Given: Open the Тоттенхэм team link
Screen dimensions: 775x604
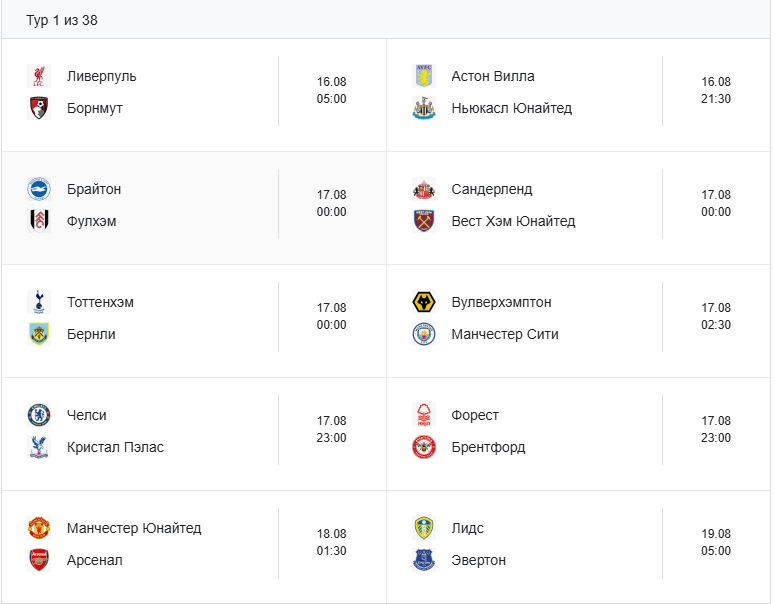Looking at the screenshot, I should 100,302.
